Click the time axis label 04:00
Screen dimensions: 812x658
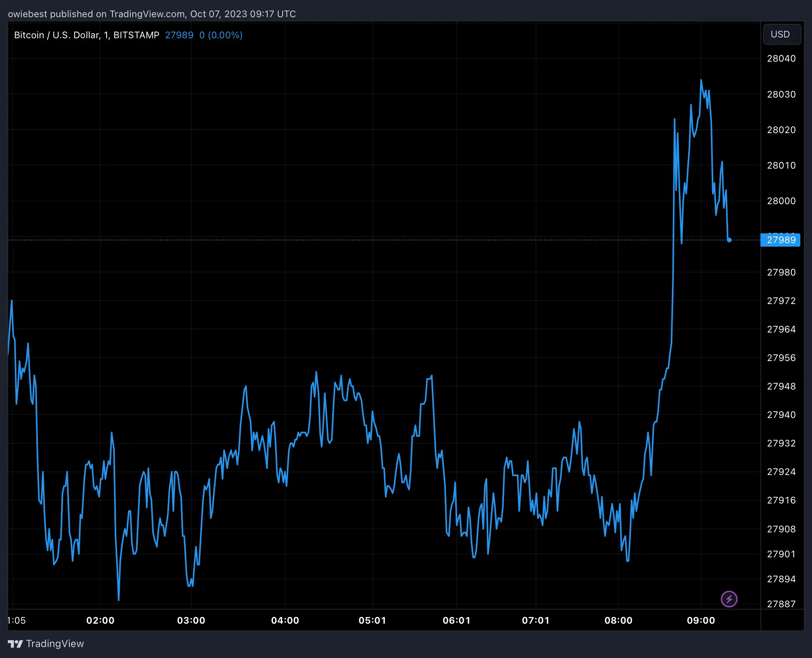285,621
